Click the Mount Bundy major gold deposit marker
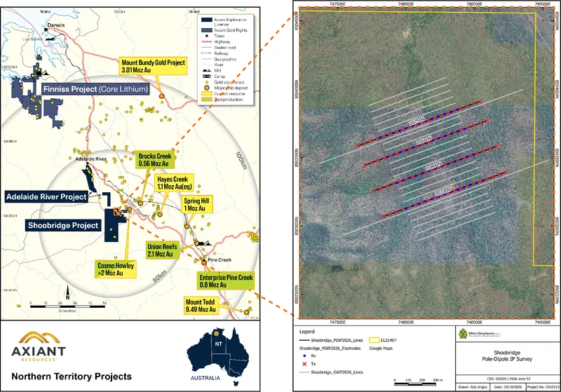 (161, 96)
